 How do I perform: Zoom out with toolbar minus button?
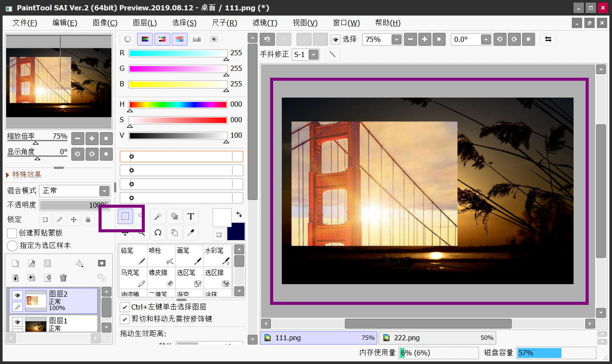(x=411, y=39)
